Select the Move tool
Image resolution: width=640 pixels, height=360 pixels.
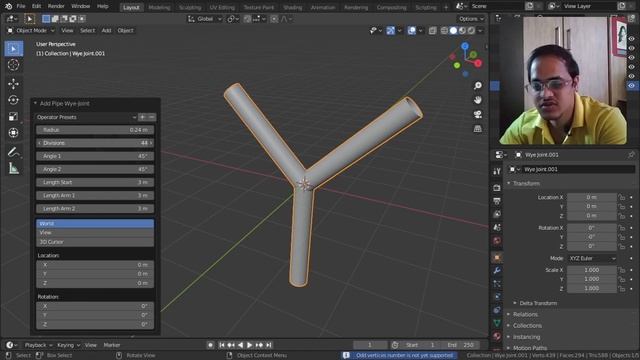point(13,84)
